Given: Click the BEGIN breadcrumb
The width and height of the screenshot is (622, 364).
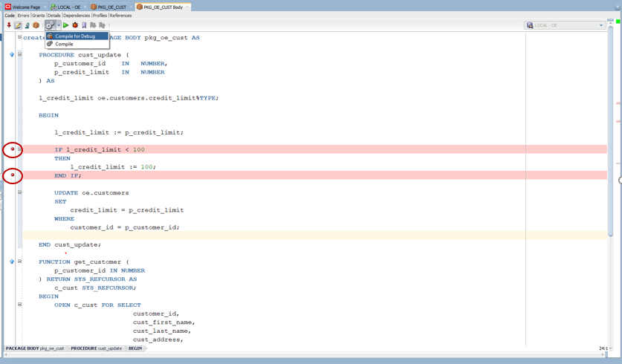Looking at the screenshot, I should pos(135,348).
